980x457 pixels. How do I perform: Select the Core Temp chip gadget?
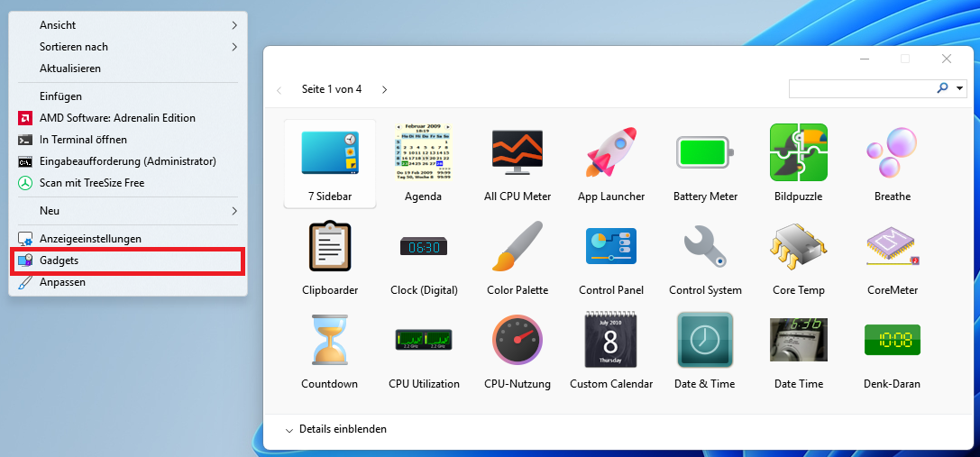click(799, 246)
